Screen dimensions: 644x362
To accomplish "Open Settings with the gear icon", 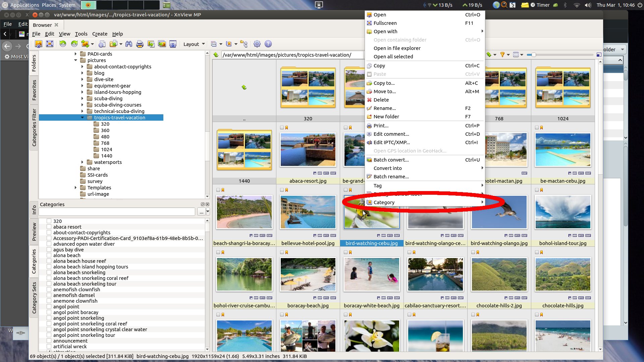I will click(257, 44).
